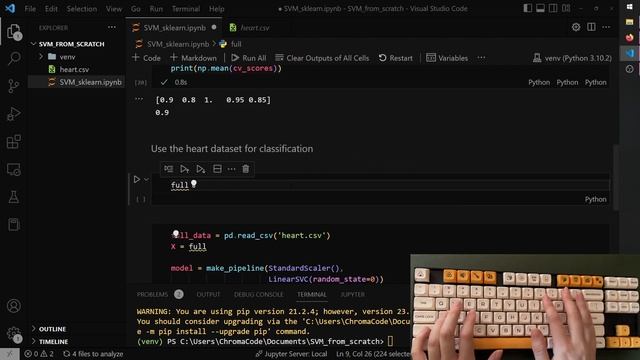Click the Run by Line cell icon
The width and height of the screenshot is (640, 360).
pyautogui.click(x=168, y=169)
